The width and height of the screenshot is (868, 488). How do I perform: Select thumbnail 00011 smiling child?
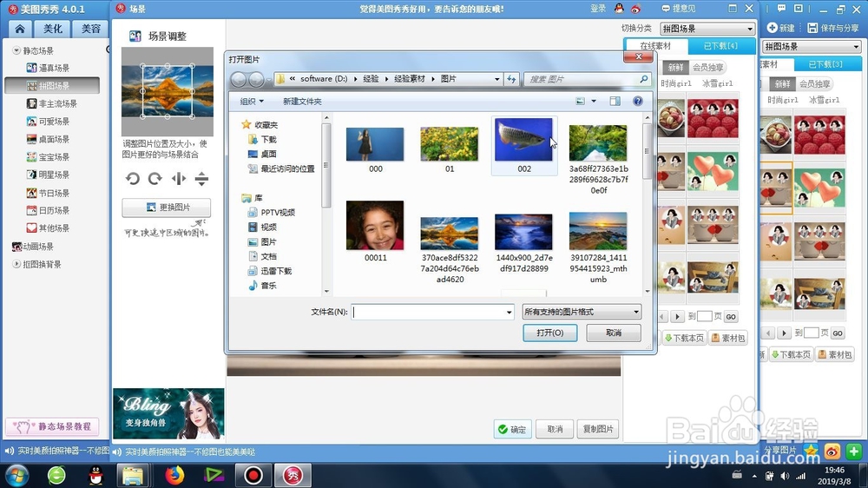click(375, 231)
